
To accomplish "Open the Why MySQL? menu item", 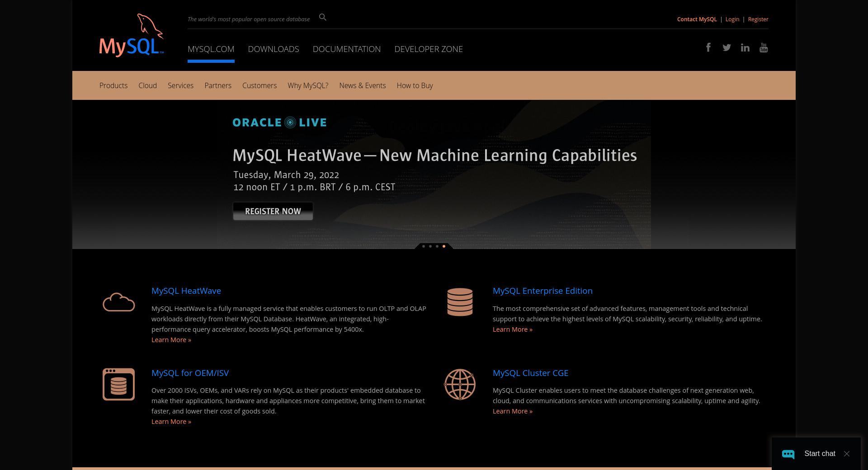I will click(x=308, y=85).
